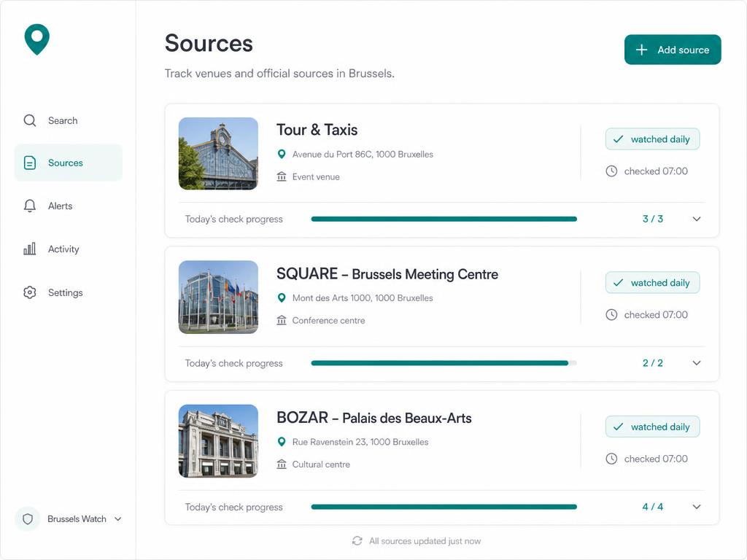Click the Cultural centre label
747x560 pixels.
pyautogui.click(x=321, y=464)
